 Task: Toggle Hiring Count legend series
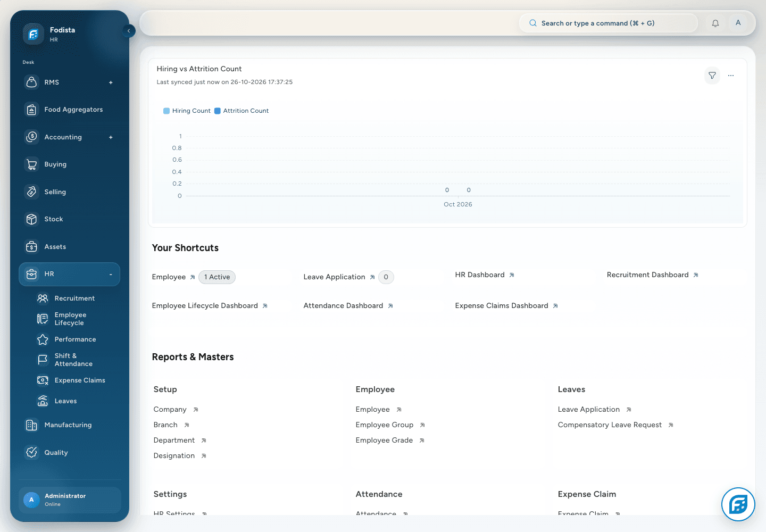point(187,111)
